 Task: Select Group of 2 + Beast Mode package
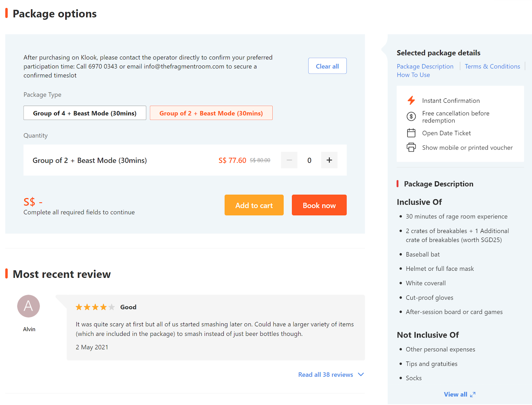click(211, 113)
